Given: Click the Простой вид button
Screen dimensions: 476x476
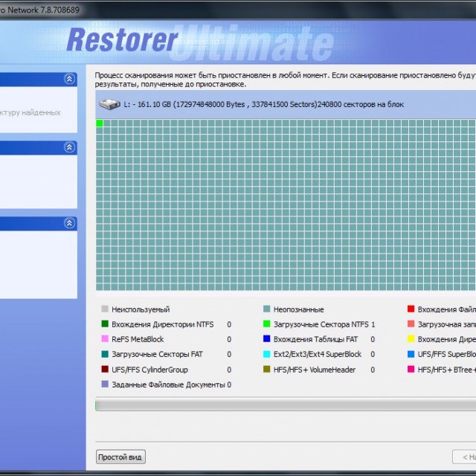Looking at the screenshot, I should [x=120, y=457].
